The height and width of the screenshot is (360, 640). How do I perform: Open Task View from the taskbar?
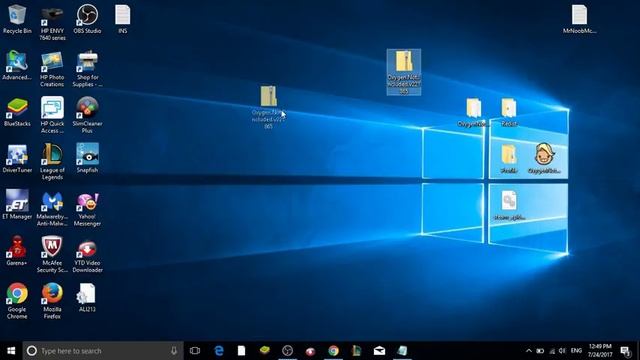point(195,351)
